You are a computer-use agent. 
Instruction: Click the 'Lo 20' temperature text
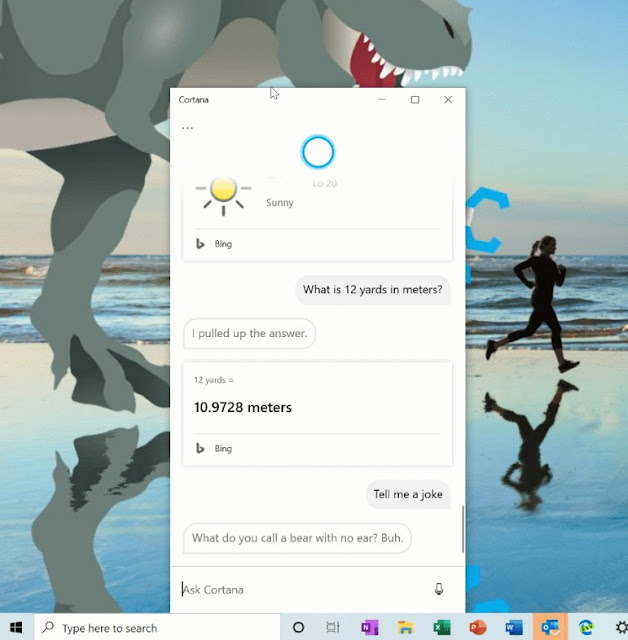point(324,183)
